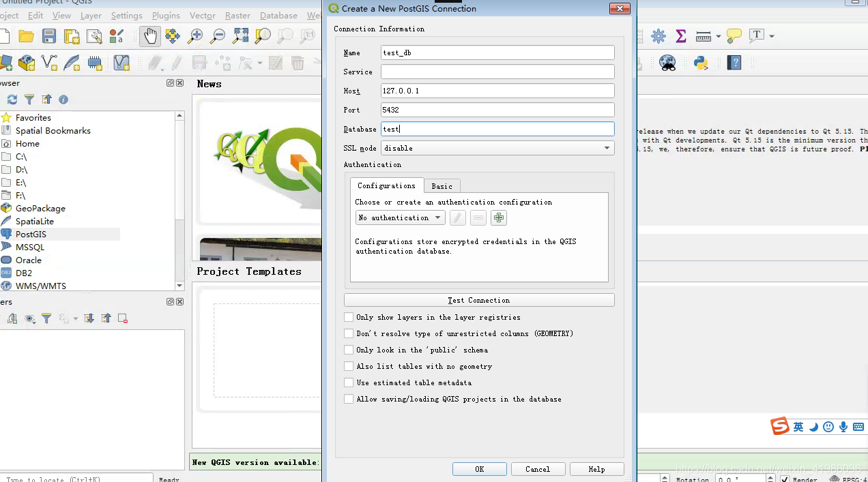Click New Temporary Scratch Layer icon
868x482 pixels.
[x=95, y=63]
